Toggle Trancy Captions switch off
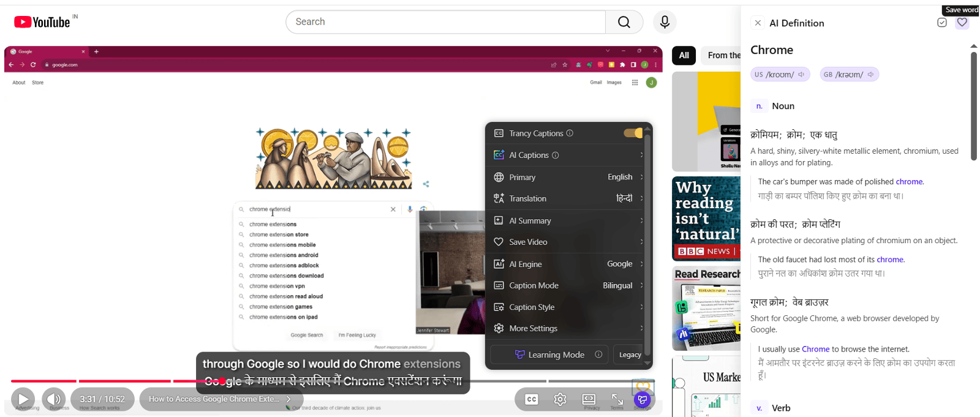The width and height of the screenshot is (980, 417). (x=633, y=133)
